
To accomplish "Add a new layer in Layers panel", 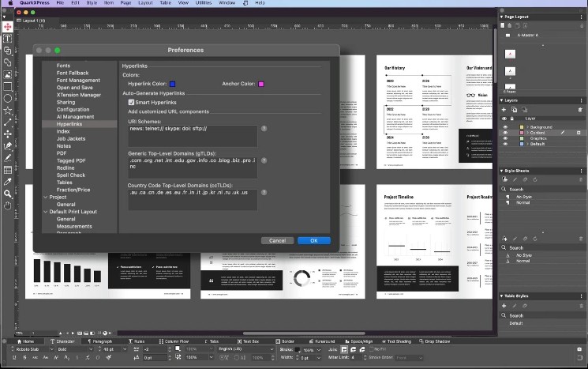I will [504, 110].
